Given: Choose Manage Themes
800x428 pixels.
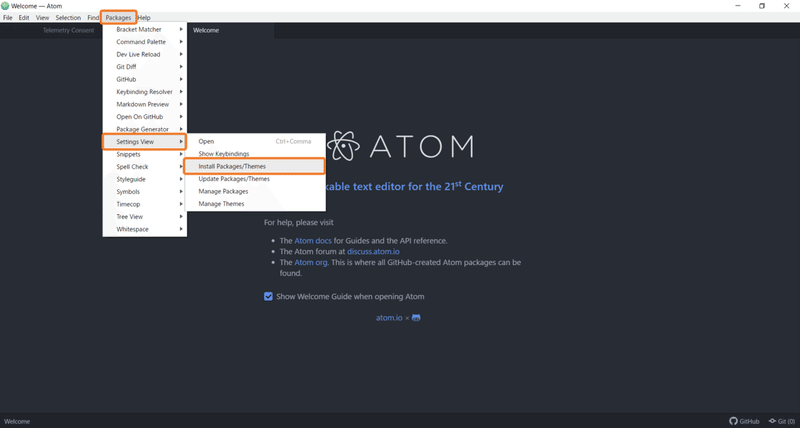Looking at the screenshot, I should [255, 204].
